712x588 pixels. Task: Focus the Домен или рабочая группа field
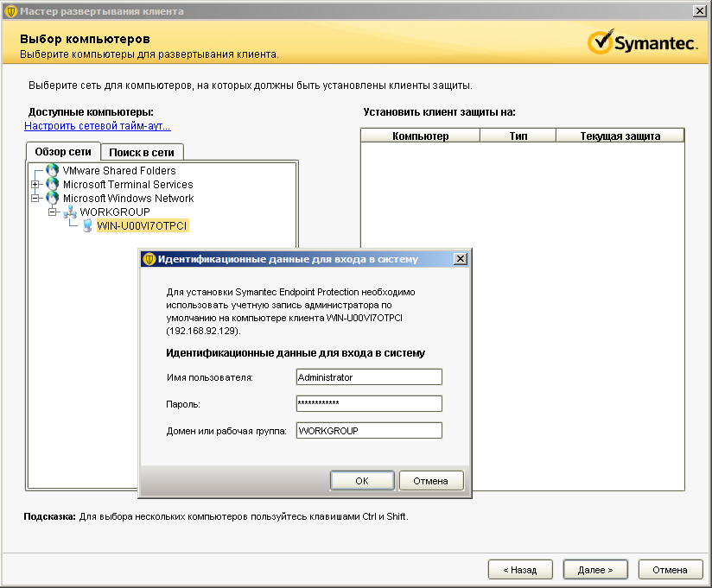[x=369, y=431]
